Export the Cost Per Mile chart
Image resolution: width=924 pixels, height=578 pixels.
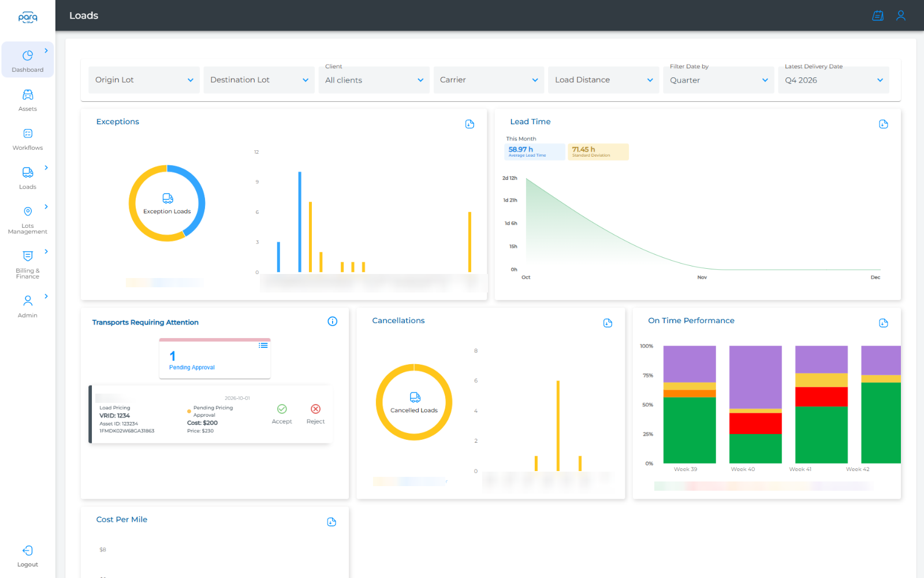[331, 522]
